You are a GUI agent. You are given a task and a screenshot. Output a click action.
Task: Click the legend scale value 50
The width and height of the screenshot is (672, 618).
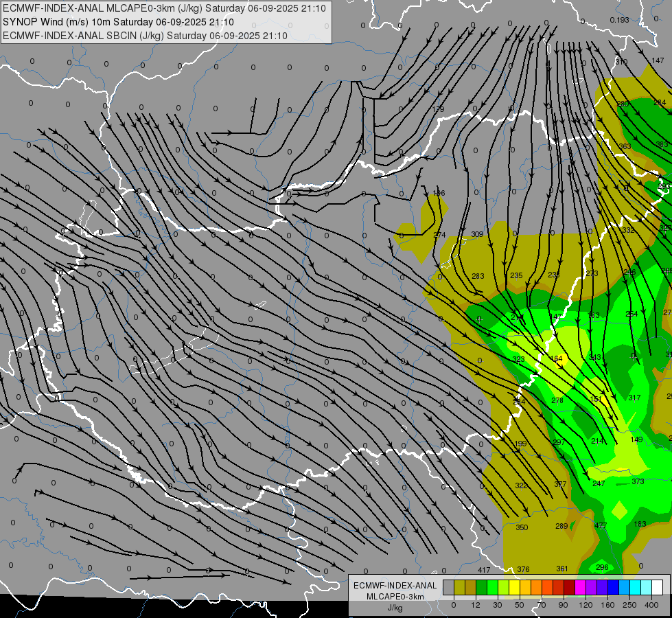520,605
